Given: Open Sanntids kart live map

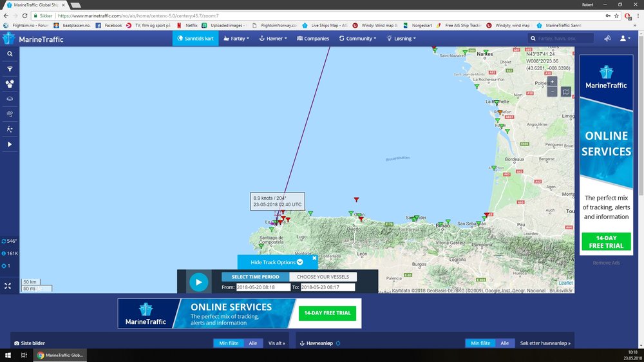Looking at the screenshot, I should click(x=196, y=39).
